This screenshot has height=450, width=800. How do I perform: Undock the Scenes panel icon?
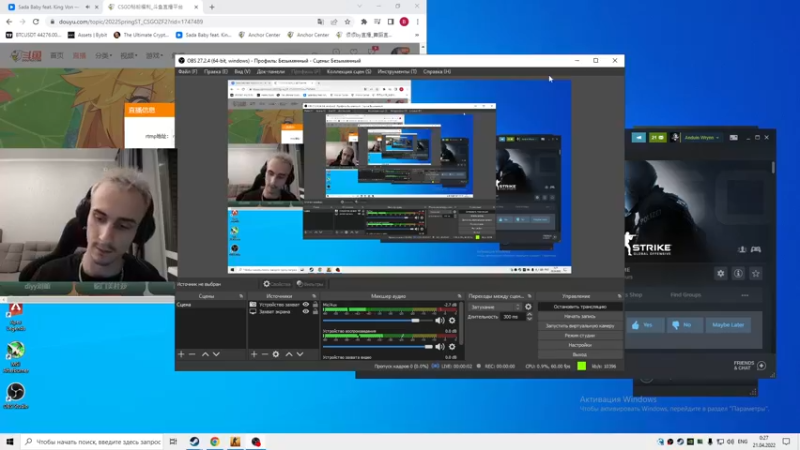pyautogui.click(x=241, y=296)
